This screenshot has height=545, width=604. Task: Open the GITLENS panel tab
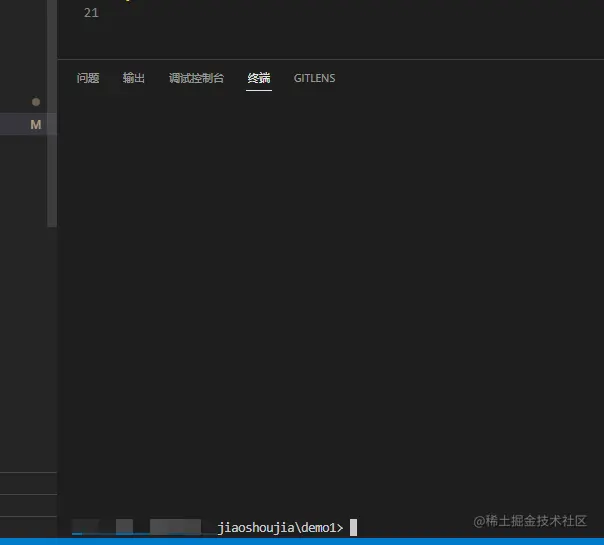tap(314, 78)
